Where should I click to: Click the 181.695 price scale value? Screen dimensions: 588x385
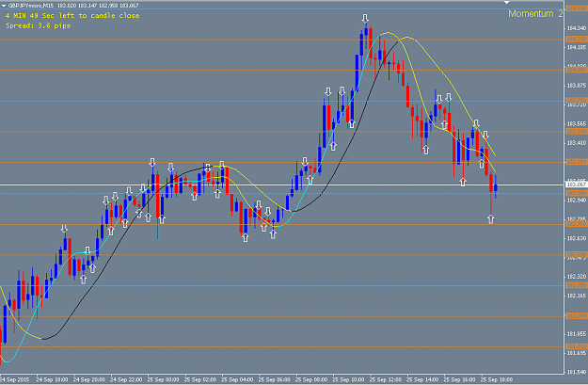pos(577,353)
